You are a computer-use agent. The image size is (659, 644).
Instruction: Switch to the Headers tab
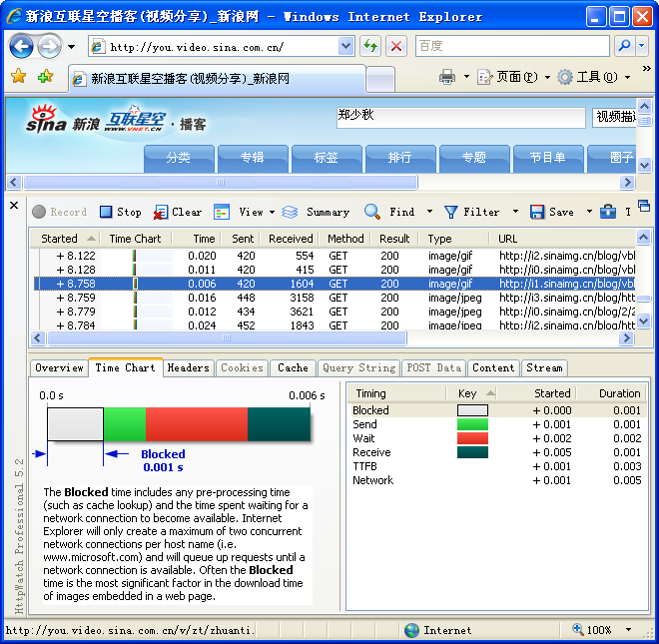point(188,367)
